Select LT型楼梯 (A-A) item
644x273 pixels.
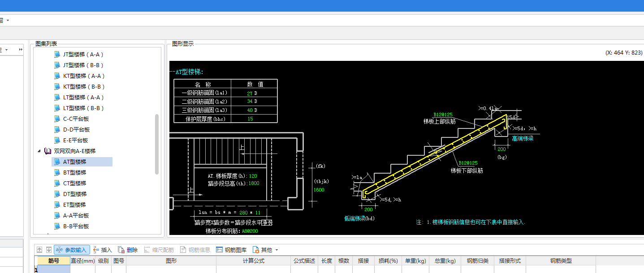tap(83, 98)
